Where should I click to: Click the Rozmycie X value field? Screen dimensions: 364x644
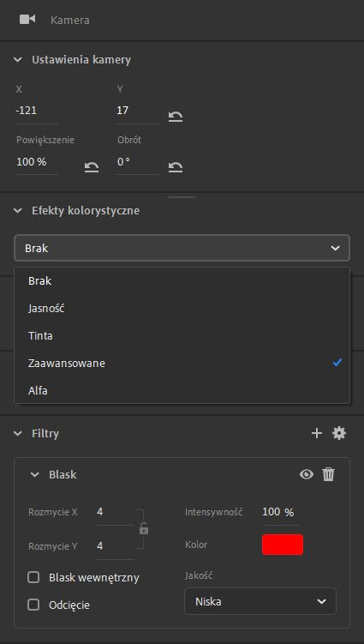click(x=115, y=513)
